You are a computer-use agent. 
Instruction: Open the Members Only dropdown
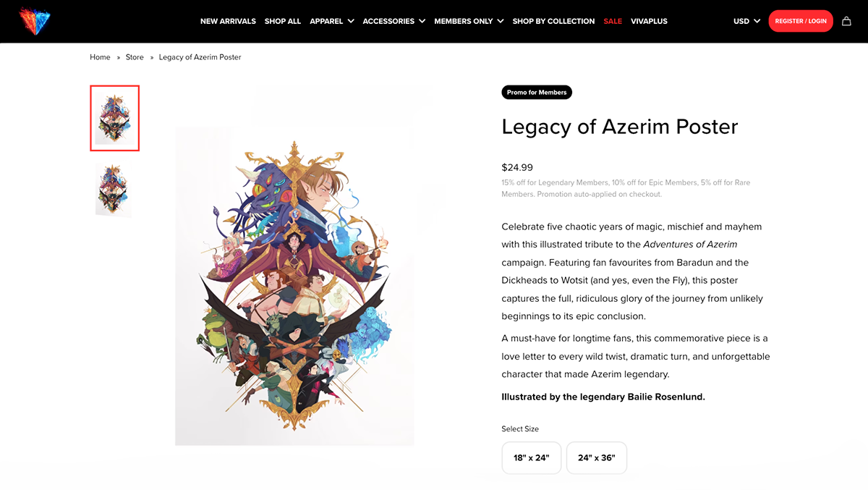pyautogui.click(x=469, y=21)
